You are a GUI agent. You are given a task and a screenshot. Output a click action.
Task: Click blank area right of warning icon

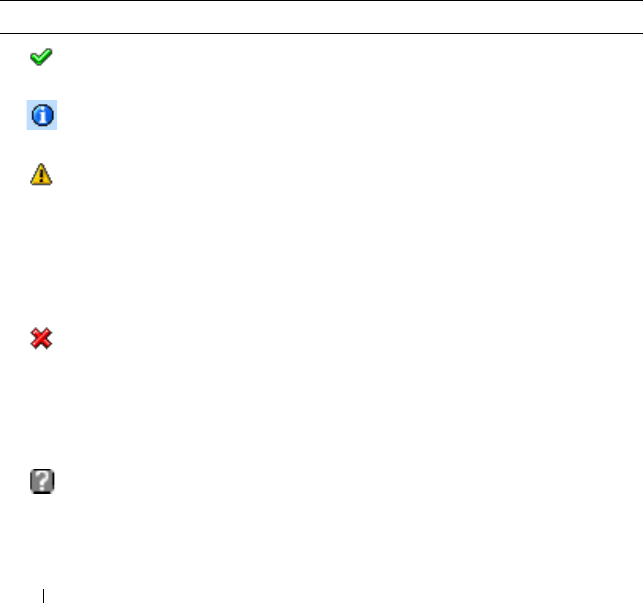349,174
